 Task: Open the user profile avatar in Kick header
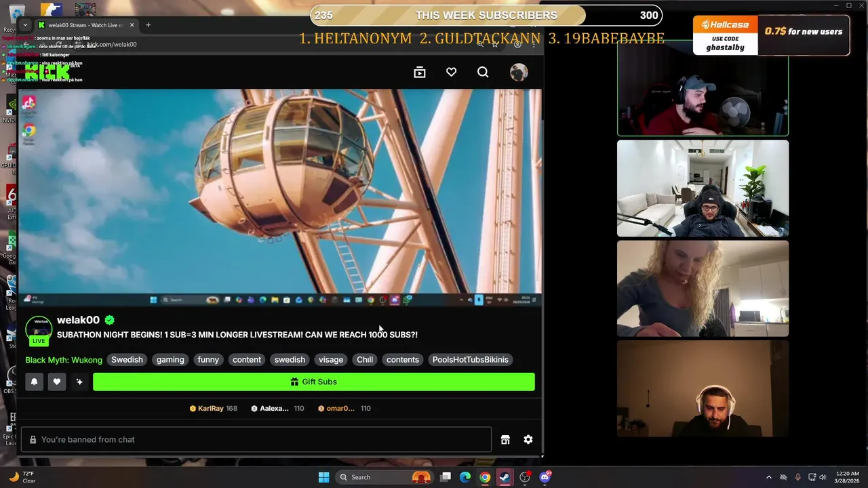pos(519,73)
